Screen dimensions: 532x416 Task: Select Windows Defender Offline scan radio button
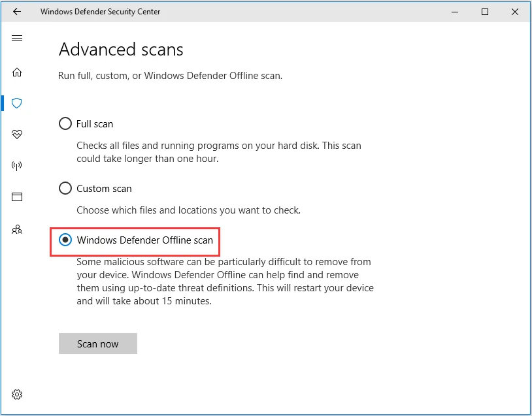tap(65, 240)
